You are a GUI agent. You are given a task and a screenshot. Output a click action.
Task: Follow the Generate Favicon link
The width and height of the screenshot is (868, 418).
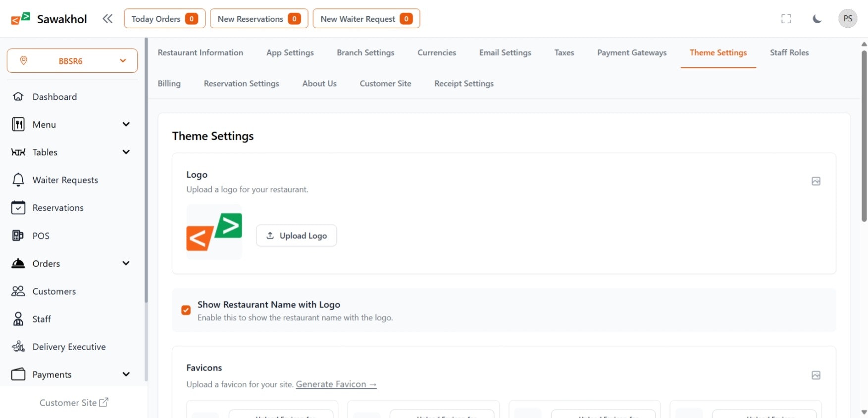tap(336, 384)
